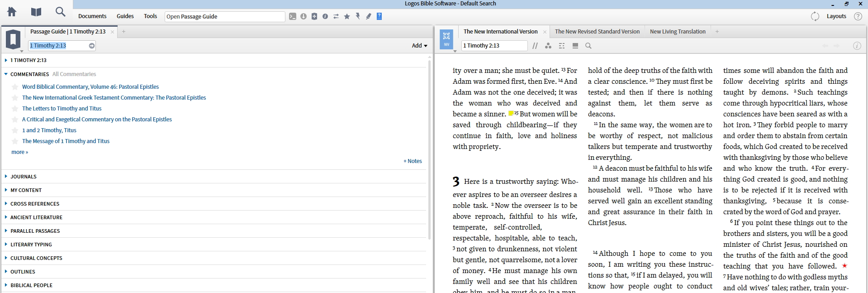Click the hexagon plus toolbar icon
The width and height of the screenshot is (868, 293).
[x=314, y=16]
